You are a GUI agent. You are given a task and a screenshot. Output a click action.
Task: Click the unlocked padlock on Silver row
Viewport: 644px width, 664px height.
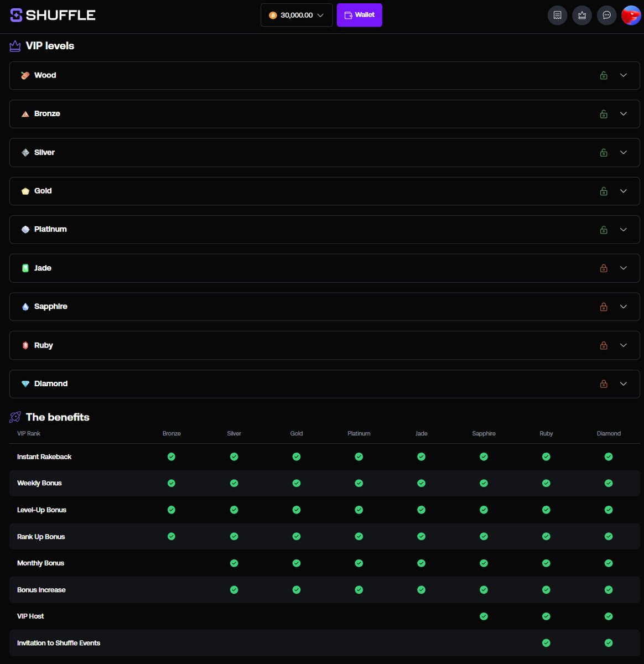pyautogui.click(x=604, y=153)
